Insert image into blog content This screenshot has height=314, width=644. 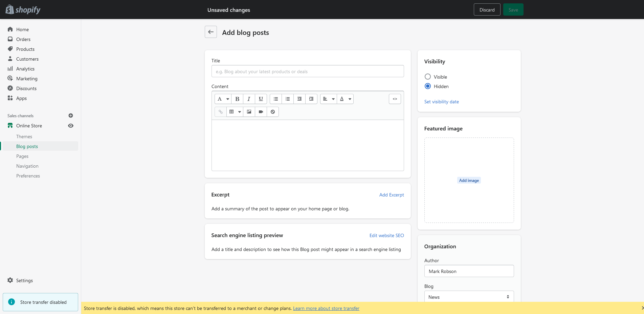tap(249, 112)
